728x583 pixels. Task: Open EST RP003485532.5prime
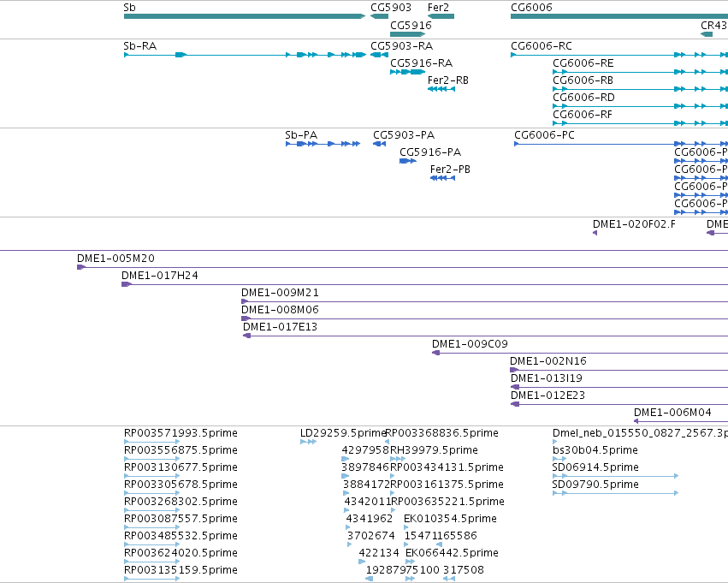pyautogui.click(x=151, y=544)
